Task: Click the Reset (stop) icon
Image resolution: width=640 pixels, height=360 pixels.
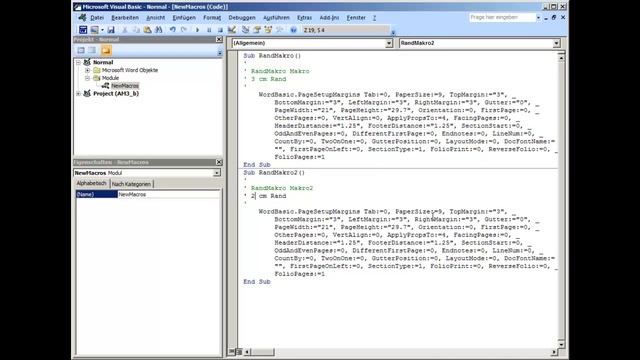Action: click(x=220, y=30)
